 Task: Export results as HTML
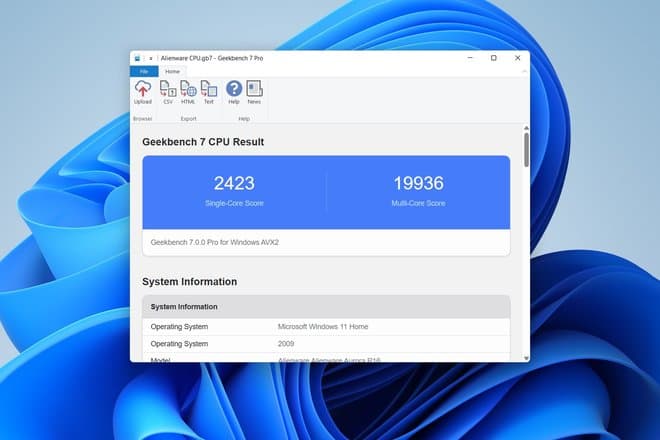188,93
